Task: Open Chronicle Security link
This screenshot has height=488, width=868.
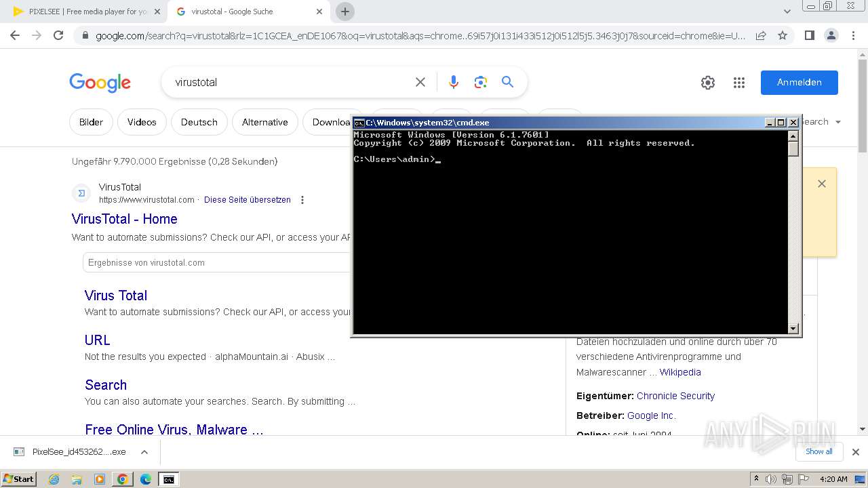Action: 675,396
